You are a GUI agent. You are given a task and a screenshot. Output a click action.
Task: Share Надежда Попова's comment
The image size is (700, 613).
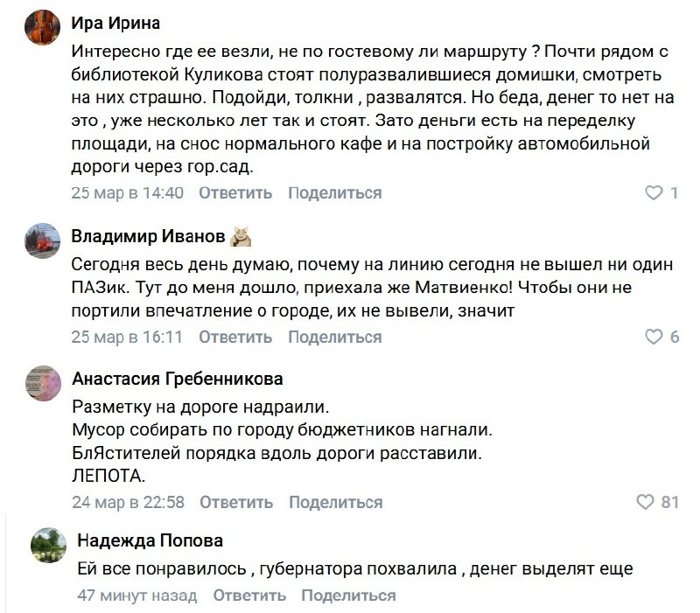348,596
